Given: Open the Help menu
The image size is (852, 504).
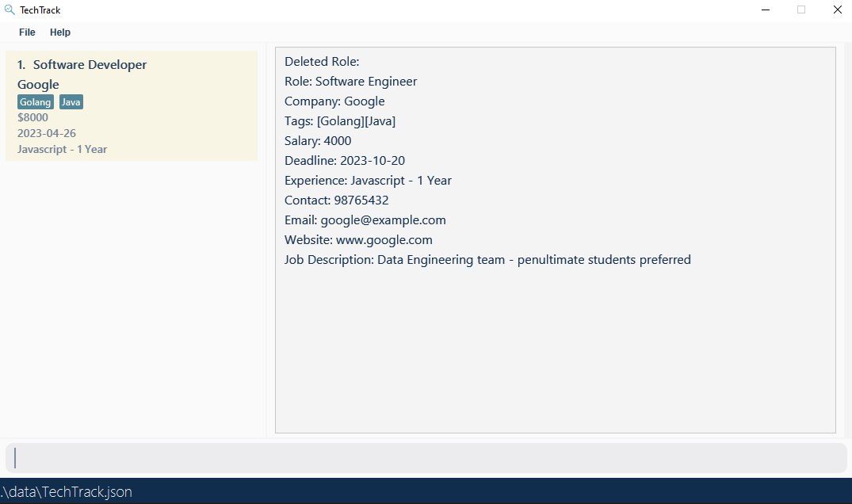Looking at the screenshot, I should click(60, 32).
